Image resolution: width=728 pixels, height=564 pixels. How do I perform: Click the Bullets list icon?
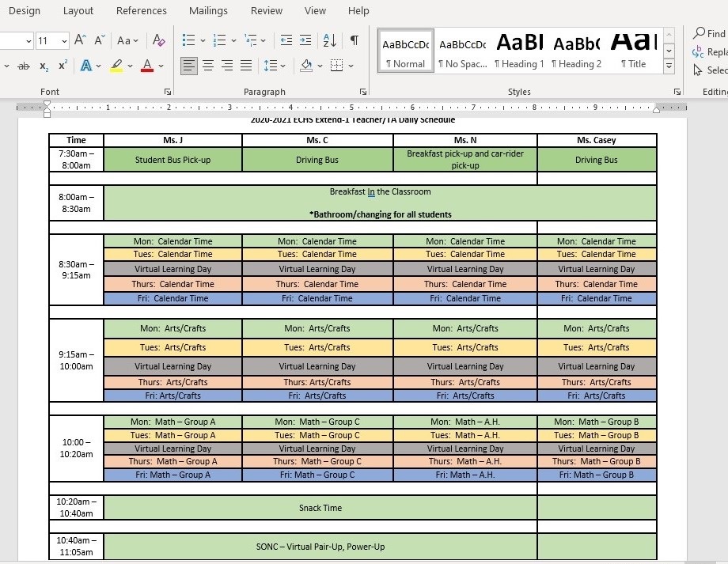(188, 40)
